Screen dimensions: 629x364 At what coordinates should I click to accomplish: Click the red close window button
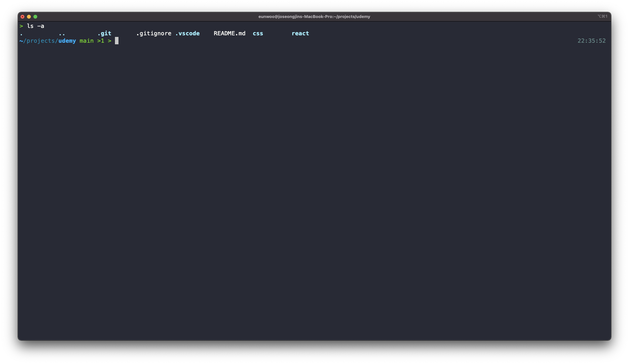22,17
